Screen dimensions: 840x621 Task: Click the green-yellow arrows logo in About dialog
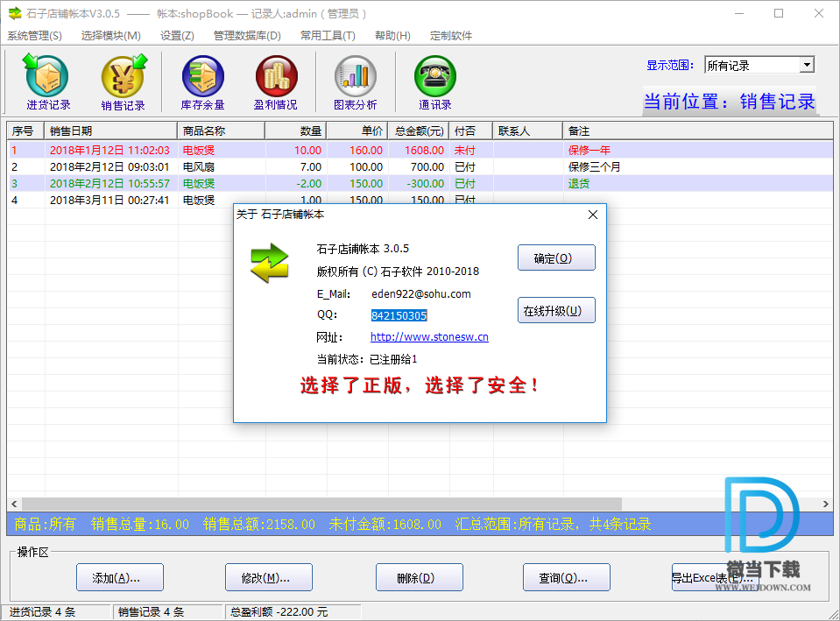270,263
